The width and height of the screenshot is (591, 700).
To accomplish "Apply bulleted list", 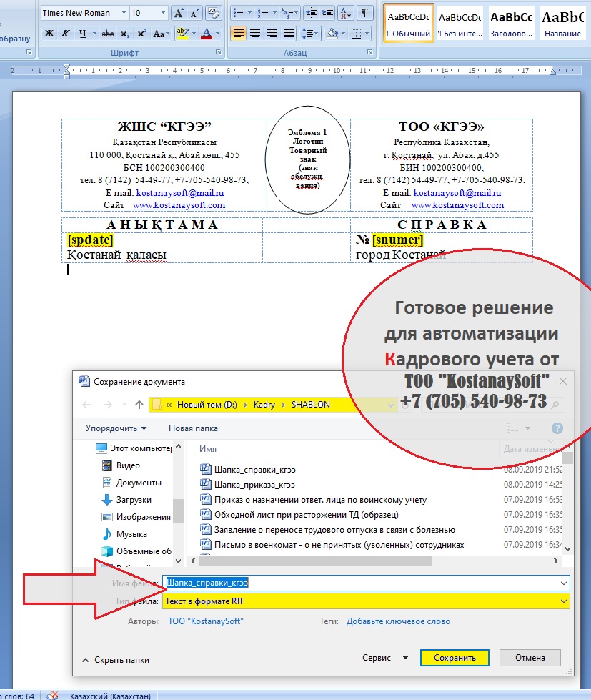I will tap(239, 13).
